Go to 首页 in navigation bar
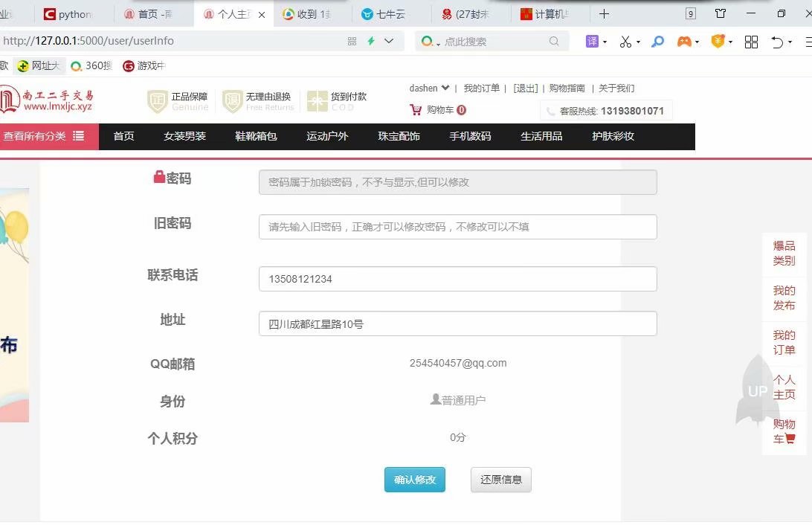Viewport: 812px width, 525px height. click(x=123, y=136)
